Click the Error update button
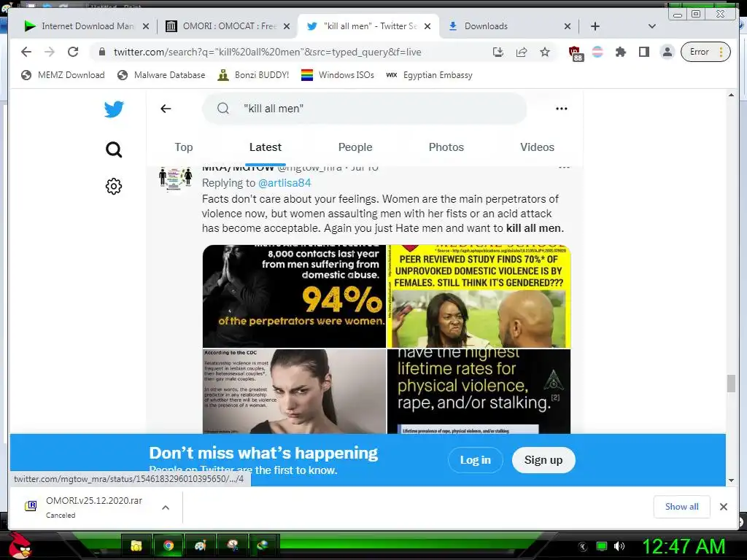Viewport: 747px width, 560px height. tap(705, 52)
